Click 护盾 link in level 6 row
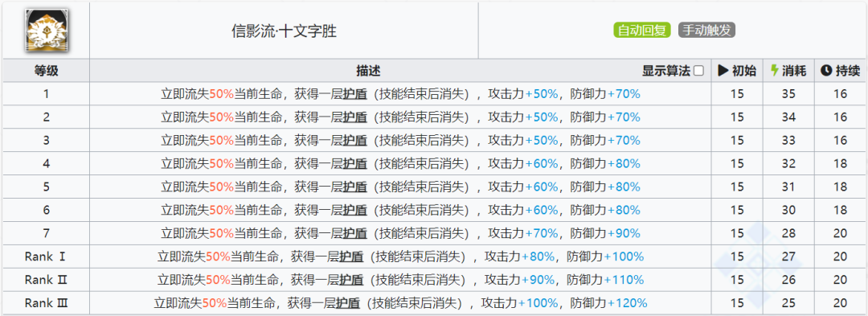Viewport: 868px width, 316px height. (x=354, y=211)
